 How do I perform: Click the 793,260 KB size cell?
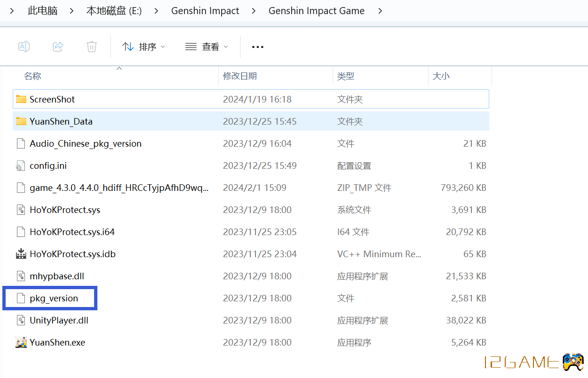click(x=463, y=188)
